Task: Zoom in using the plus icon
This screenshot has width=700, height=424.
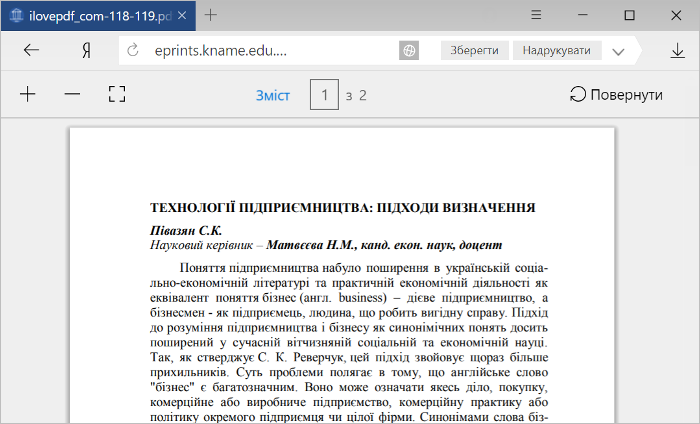Action: [28, 94]
